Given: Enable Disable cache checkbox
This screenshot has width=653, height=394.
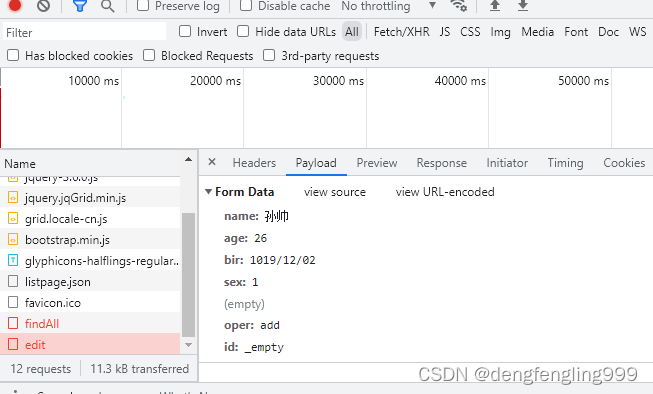Looking at the screenshot, I should [246, 5].
